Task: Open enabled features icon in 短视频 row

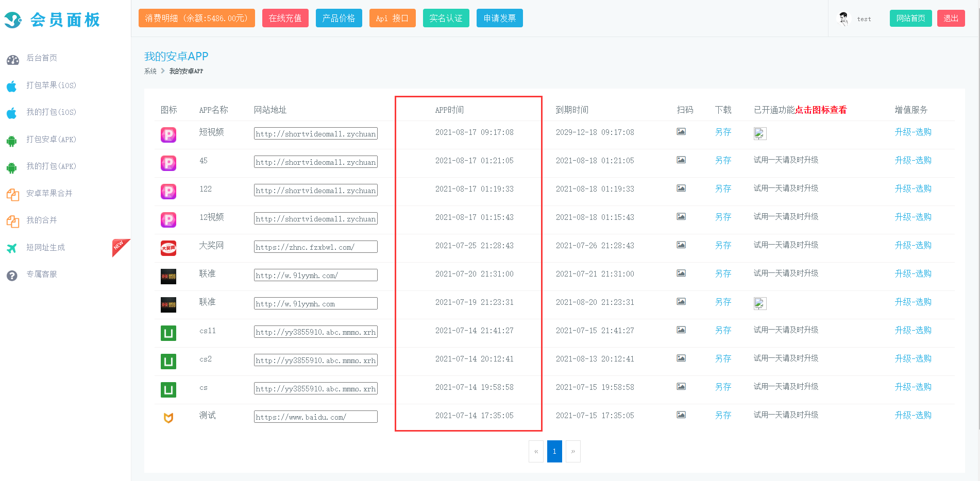Action: tap(759, 134)
